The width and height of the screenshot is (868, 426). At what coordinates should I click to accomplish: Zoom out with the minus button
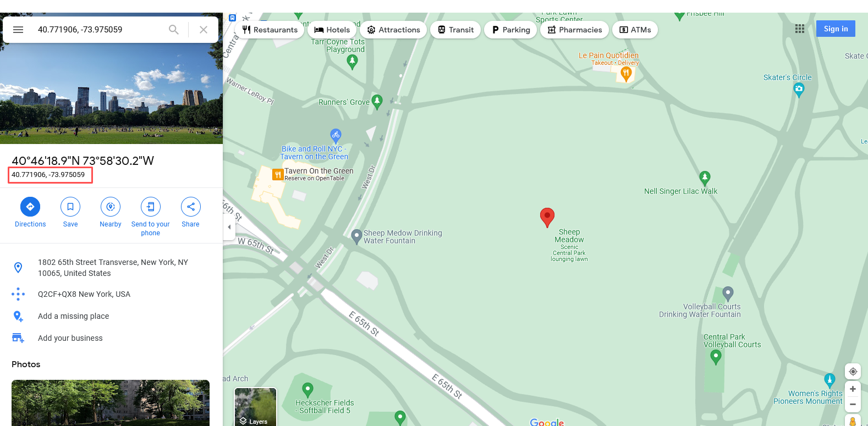(x=853, y=405)
